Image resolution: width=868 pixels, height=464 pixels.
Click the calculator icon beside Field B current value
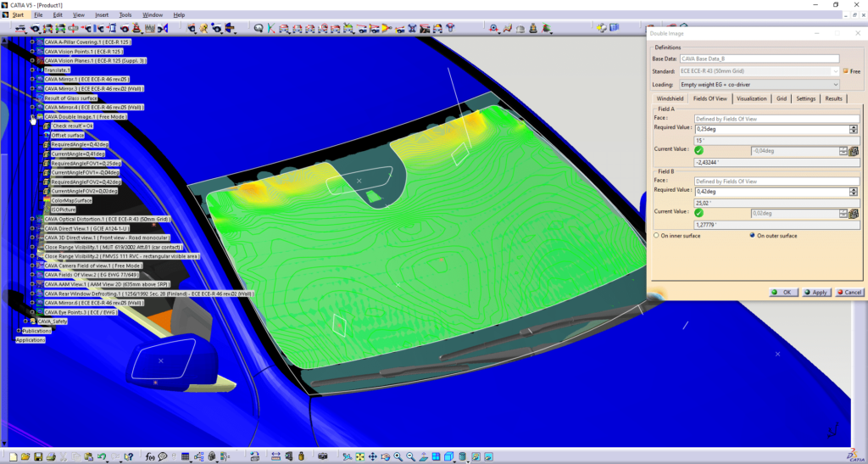(x=853, y=214)
